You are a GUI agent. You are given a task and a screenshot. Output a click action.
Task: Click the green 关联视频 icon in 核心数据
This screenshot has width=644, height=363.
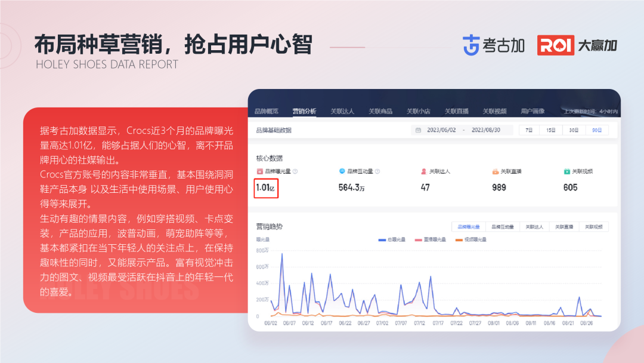pos(567,171)
